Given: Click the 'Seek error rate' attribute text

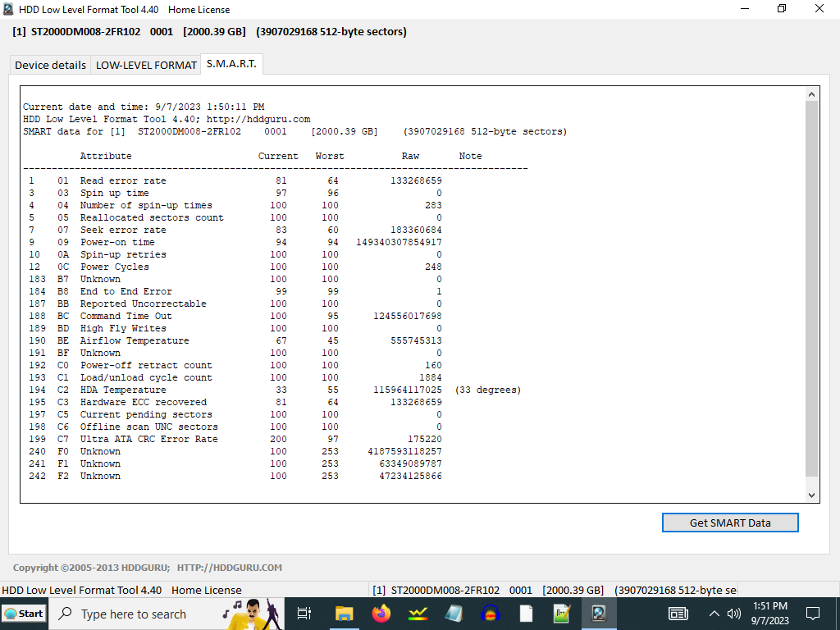Looking at the screenshot, I should [123, 230].
